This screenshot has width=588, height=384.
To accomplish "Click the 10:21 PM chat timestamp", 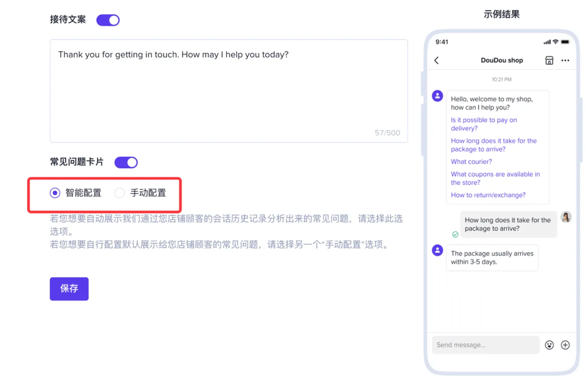I will tap(502, 80).
